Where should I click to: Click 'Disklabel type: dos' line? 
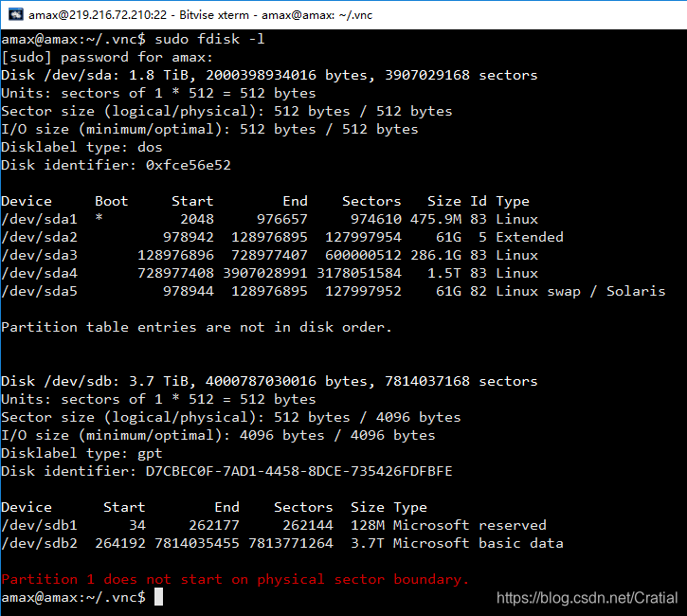81,147
